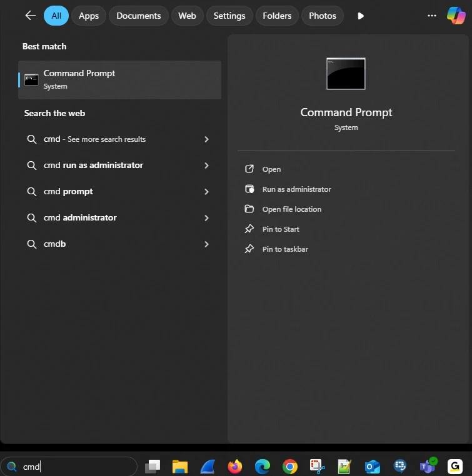The image size is (472, 476).
Task: Switch to the Folders filter tab
Action: point(277,16)
